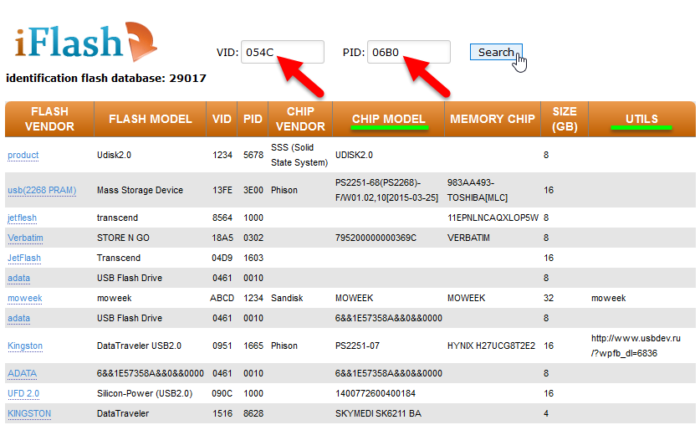Click 'PS2251-68(PS2268)' chip model cell
This screenshot has height=425, width=700.
(x=387, y=190)
